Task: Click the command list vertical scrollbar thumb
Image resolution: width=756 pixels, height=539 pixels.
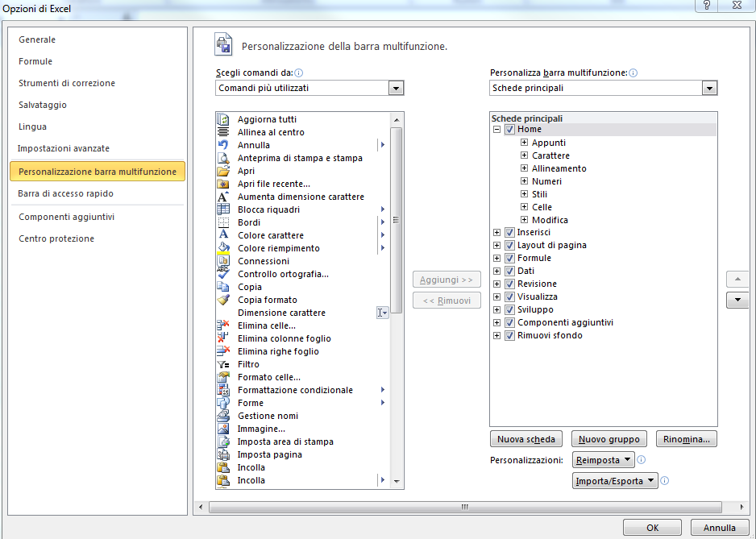Action: click(x=397, y=220)
